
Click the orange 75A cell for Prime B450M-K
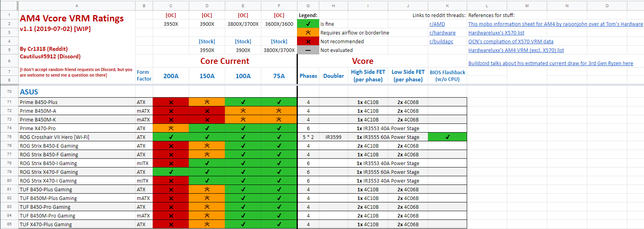279,119
